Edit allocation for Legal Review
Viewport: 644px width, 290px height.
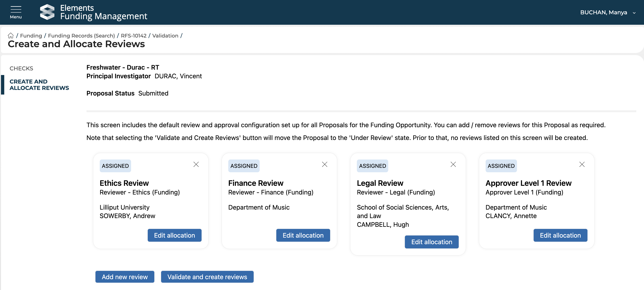(432, 242)
